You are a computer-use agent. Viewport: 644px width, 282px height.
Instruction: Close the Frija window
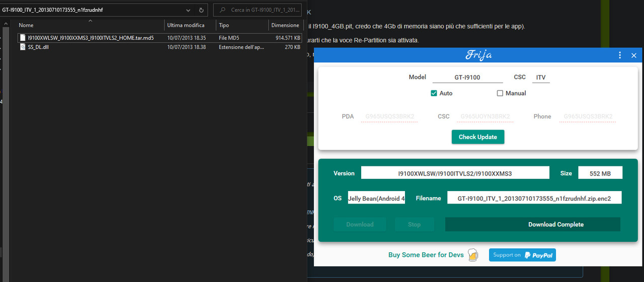click(x=634, y=55)
